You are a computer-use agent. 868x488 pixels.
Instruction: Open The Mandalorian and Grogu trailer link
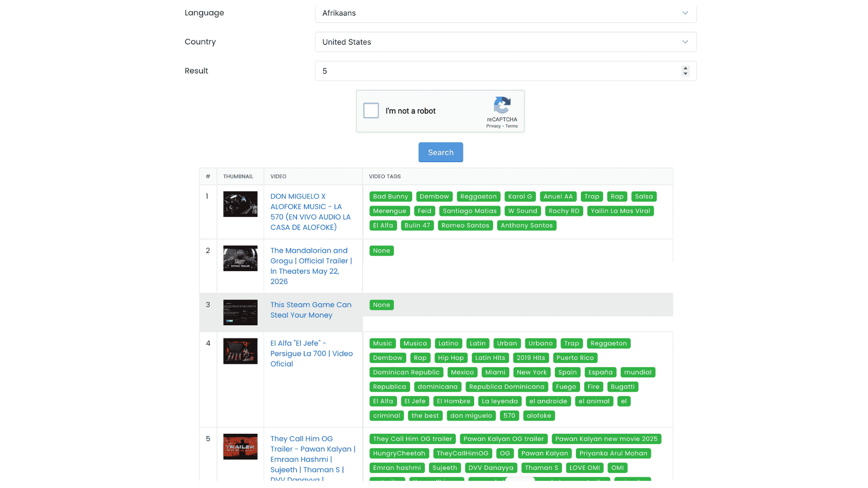pos(311,266)
